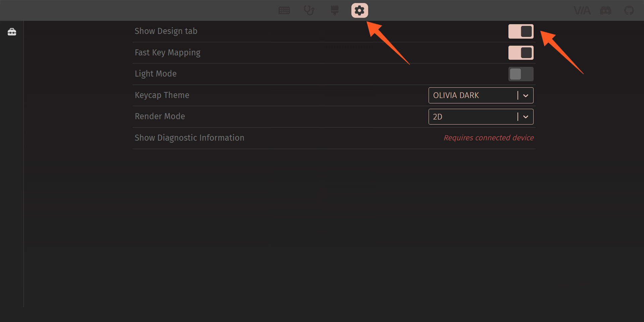The width and height of the screenshot is (644, 322).
Task: Click the Fast Key Mapping label
Action: click(x=167, y=53)
